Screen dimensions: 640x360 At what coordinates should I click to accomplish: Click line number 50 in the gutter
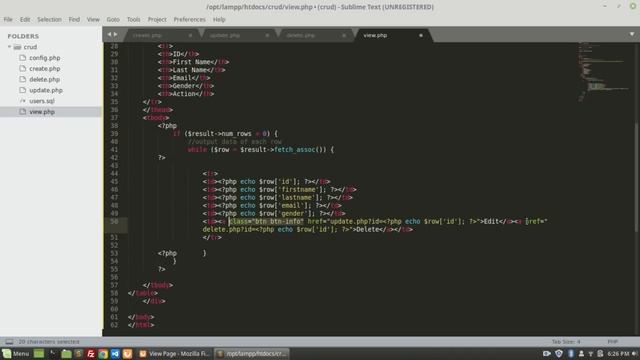[x=114, y=221]
